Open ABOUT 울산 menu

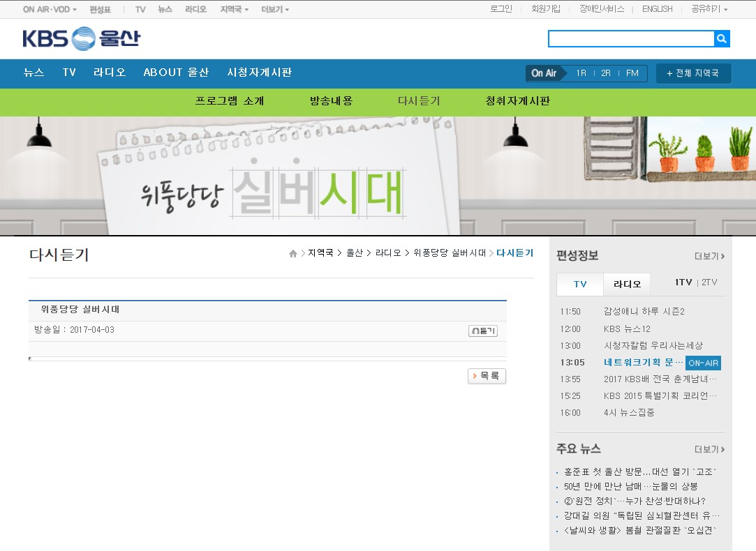tap(176, 73)
